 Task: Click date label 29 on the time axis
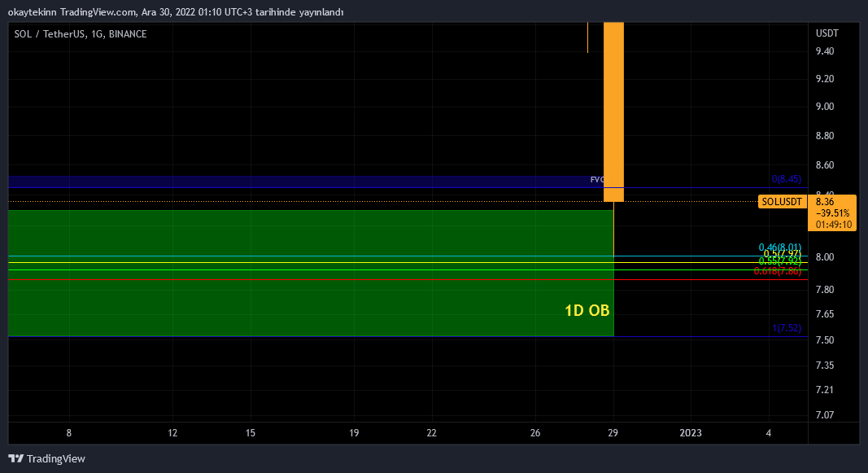(x=613, y=433)
